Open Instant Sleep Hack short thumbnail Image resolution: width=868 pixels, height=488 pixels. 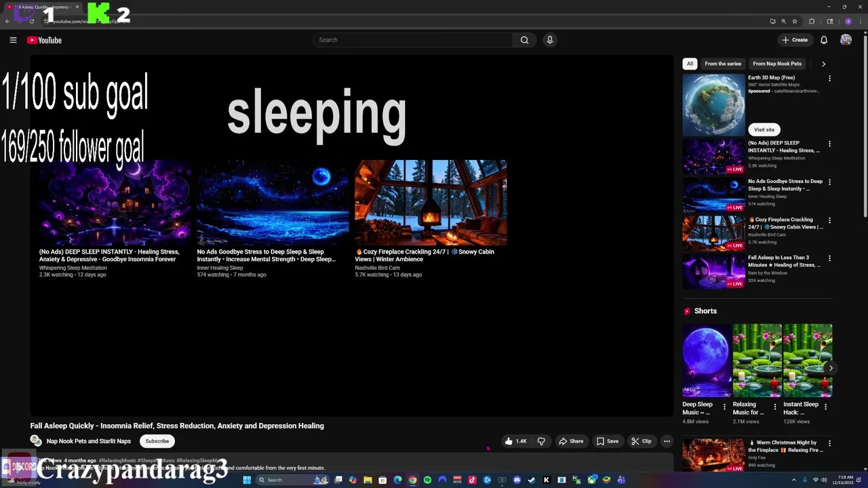coord(808,361)
